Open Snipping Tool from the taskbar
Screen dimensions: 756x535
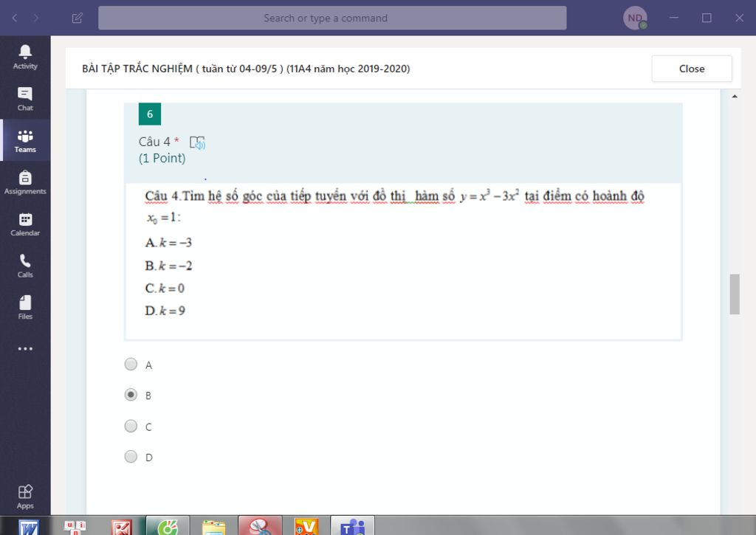pyautogui.click(x=261, y=526)
